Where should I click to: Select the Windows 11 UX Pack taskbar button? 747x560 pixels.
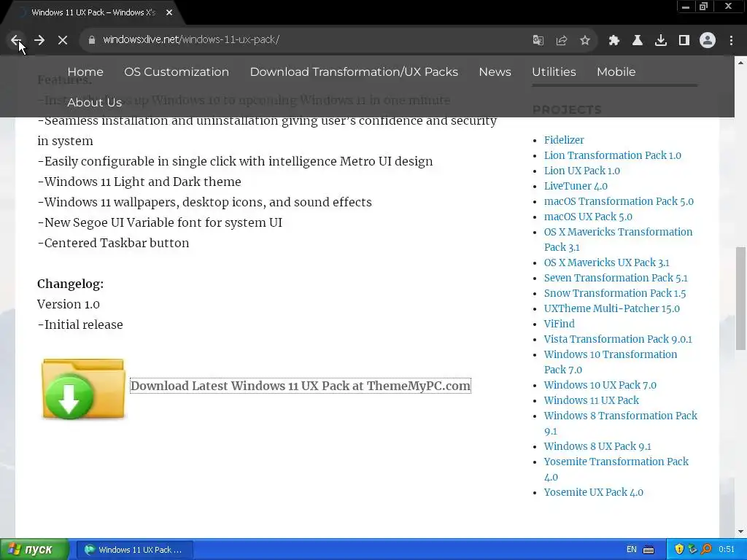[x=135, y=550]
